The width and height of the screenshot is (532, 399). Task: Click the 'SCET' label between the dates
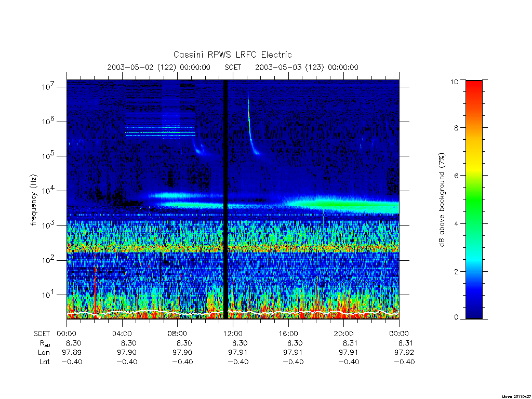point(233,67)
